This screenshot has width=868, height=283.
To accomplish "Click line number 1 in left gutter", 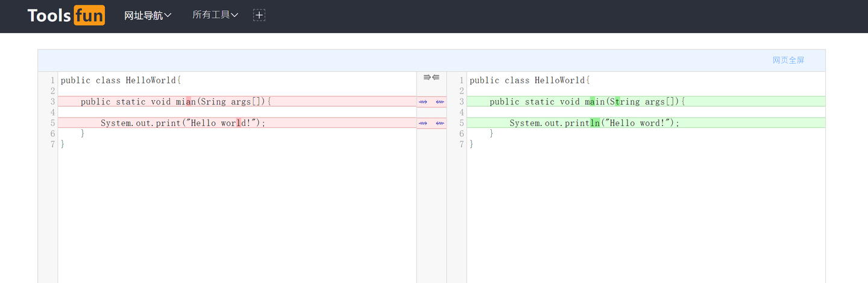I will 52,81.
